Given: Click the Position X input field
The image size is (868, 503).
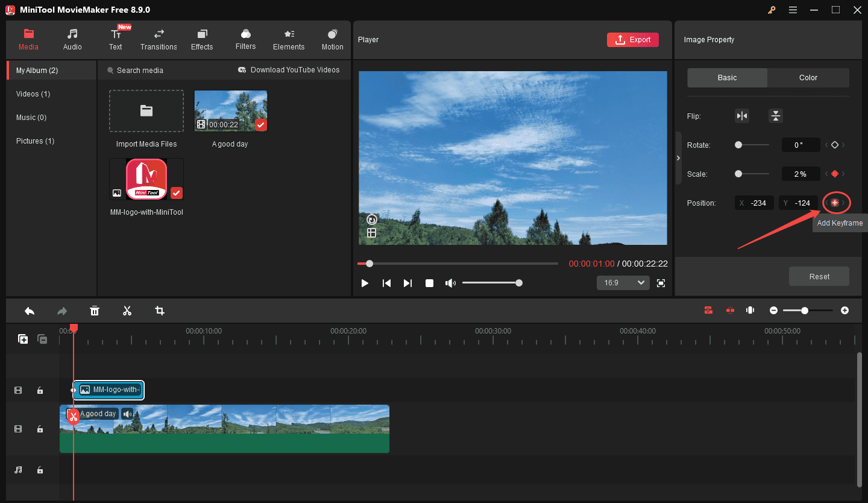Looking at the screenshot, I should [754, 203].
